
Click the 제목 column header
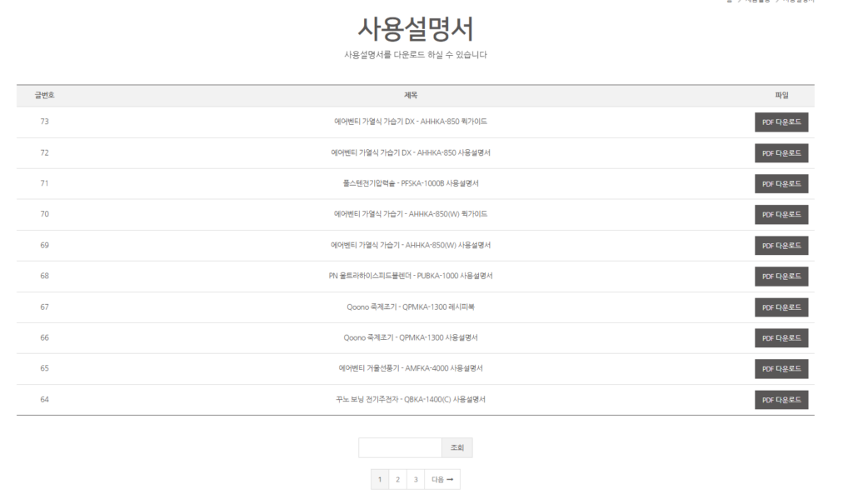pyautogui.click(x=411, y=95)
